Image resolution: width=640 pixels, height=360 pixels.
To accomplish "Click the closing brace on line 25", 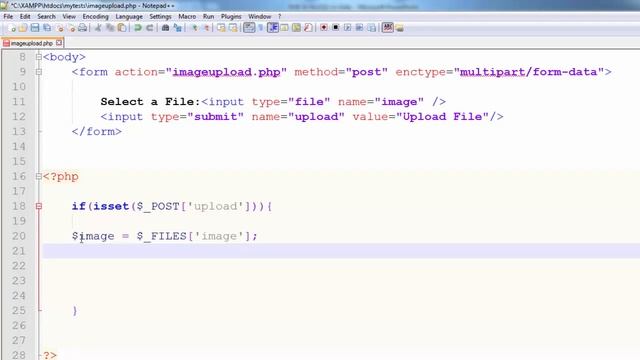I will (75, 311).
